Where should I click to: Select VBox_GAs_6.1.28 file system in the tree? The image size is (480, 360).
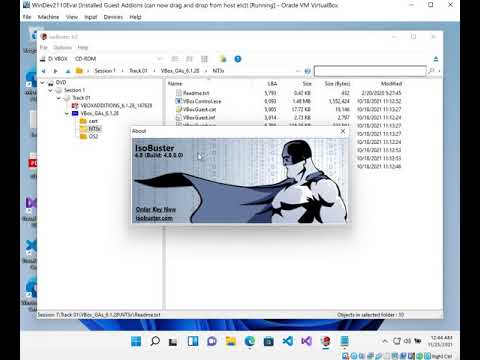100,113
